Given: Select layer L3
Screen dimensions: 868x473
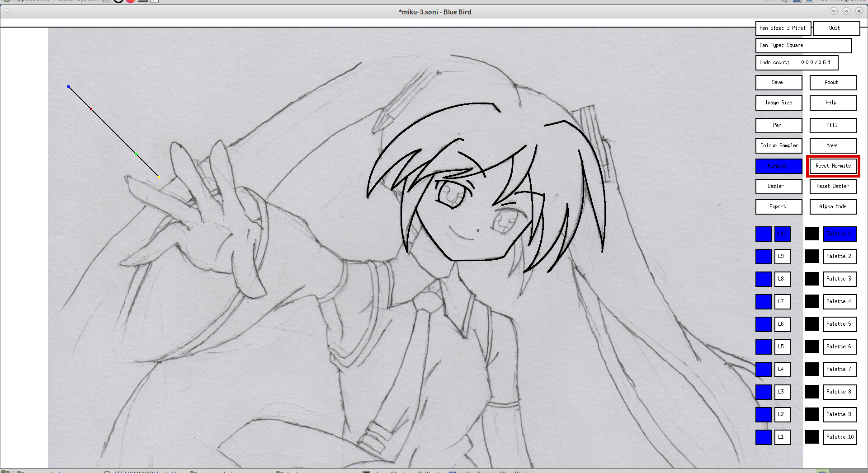Looking at the screenshot, I should click(x=782, y=392).
